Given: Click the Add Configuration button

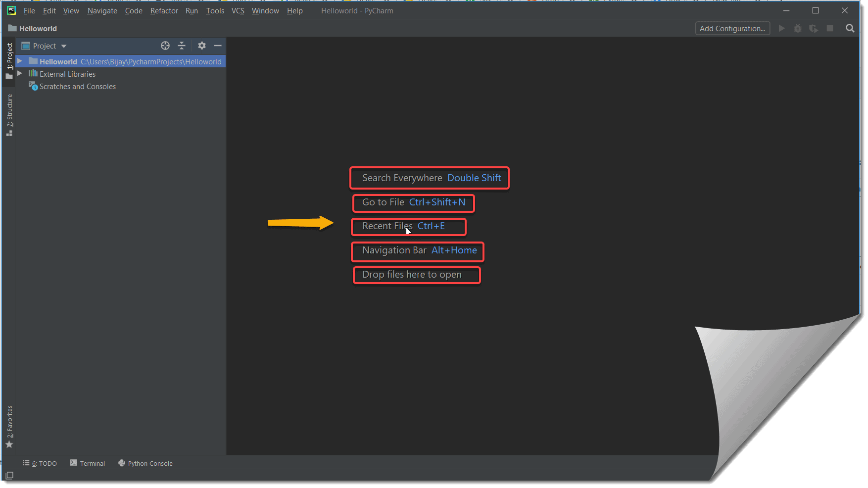Looking at the screenshot, I should [732, 28].
